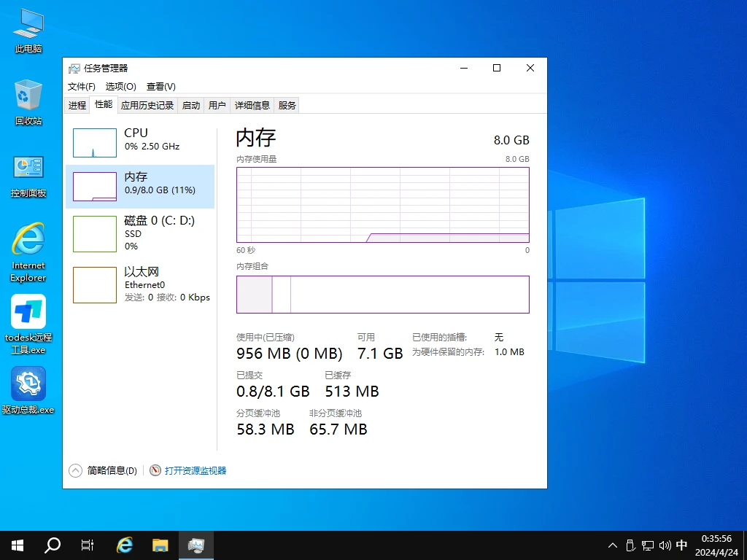Click the Task Manager taskbar button
Screen dimensions: 747x560
point(196,545)
